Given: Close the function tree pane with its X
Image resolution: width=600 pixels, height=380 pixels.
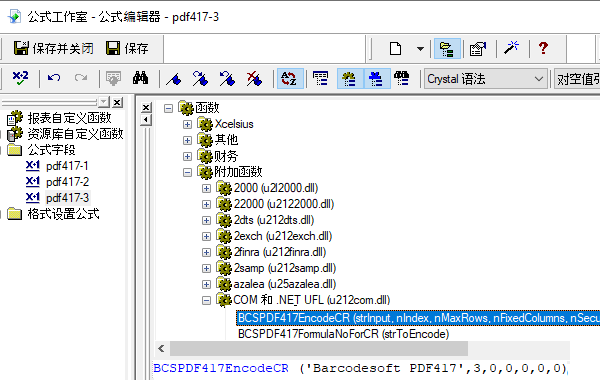Looking at the screenshot, I should click(146, 108).
